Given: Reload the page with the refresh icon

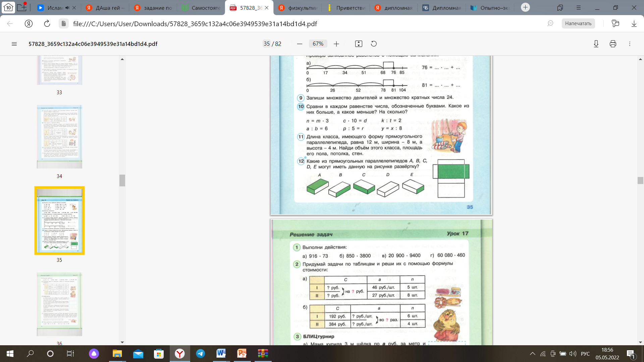Looking at the screenshot, I should tap(47, 23).
